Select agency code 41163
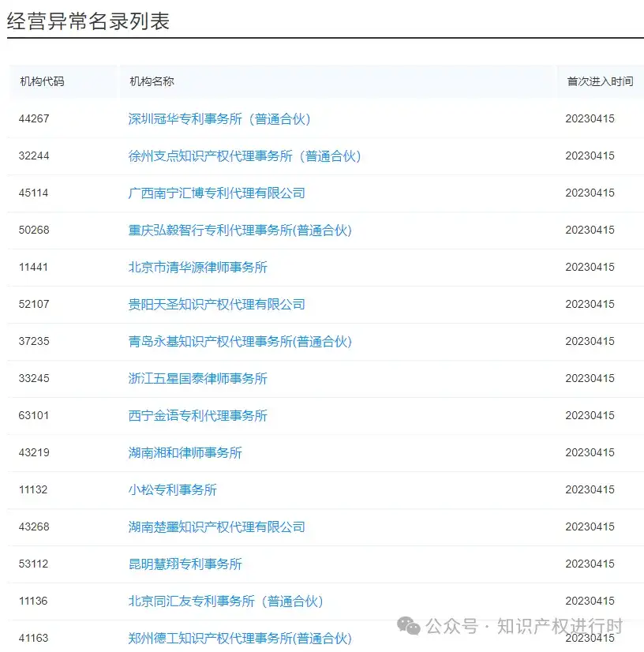The image size is (644, 652). point(34,638)
